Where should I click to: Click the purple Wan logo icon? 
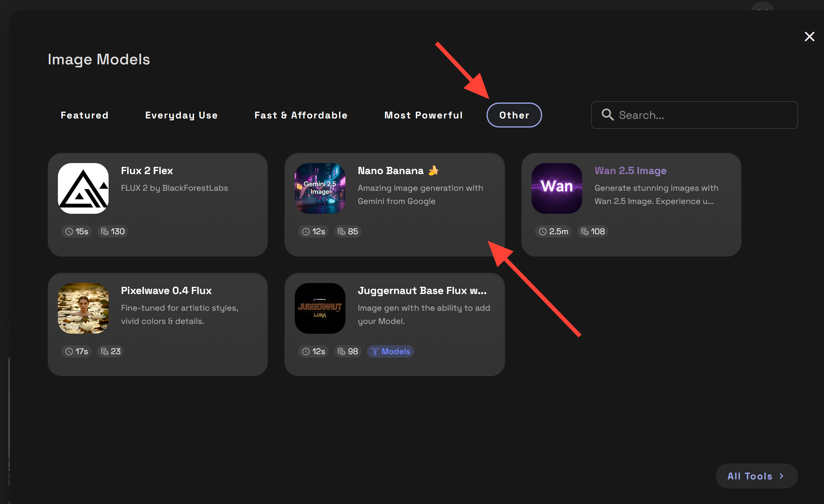557,188
